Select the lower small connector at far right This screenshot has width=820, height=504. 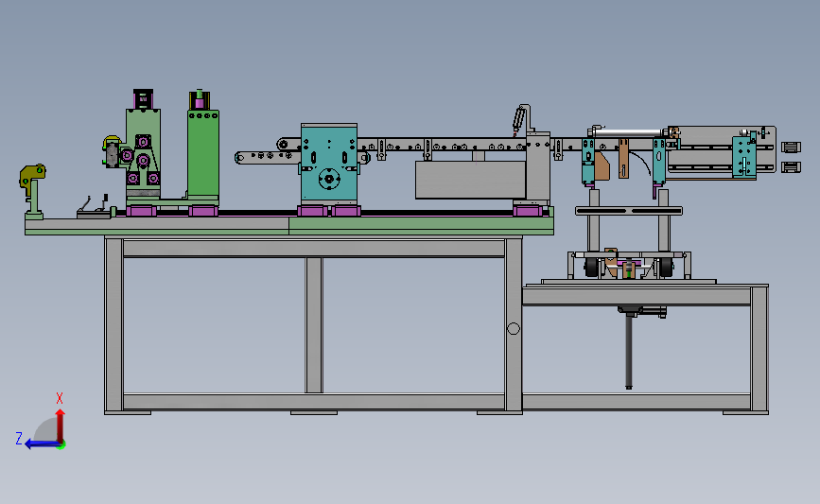tap(792, 167)
